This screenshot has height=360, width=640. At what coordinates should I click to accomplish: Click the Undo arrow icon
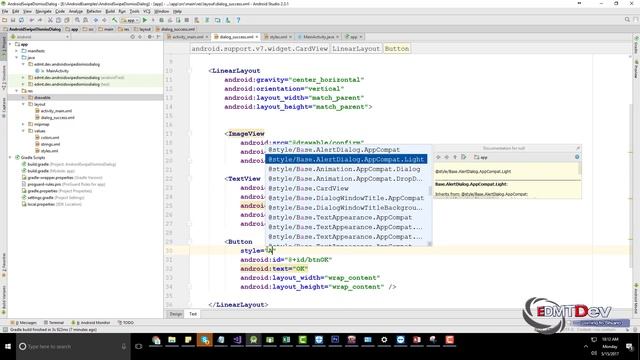point(32,20)
